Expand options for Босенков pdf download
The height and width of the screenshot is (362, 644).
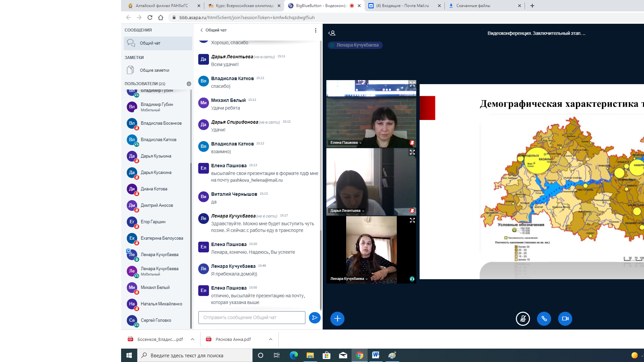tap(193, 340)
